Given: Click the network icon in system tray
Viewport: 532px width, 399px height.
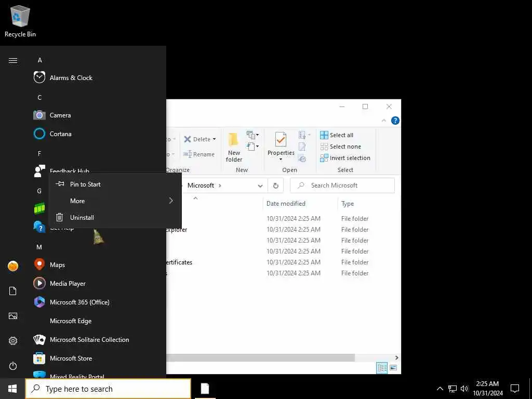Looking at the screenshot, I should click(x=453, y=389).
